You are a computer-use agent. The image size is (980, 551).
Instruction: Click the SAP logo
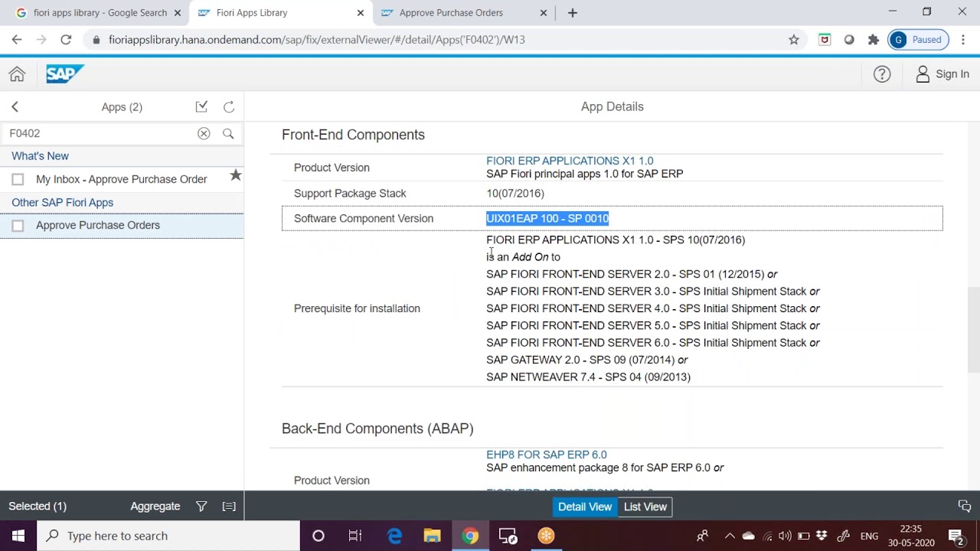pyautogui.click(x=64, y=73)
